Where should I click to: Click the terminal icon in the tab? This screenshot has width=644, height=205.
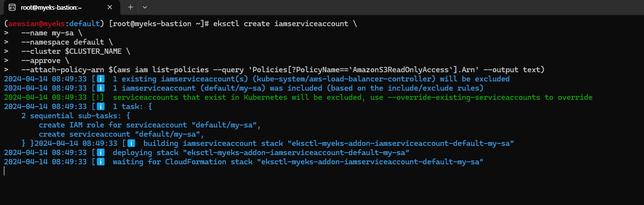click(x=13, y=7)
